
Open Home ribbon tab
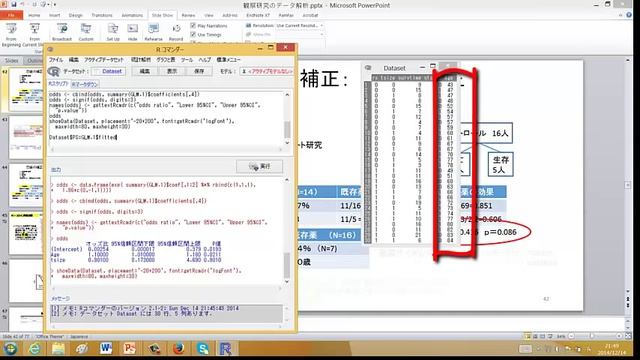pyautogui.click(x=34, y=15)
